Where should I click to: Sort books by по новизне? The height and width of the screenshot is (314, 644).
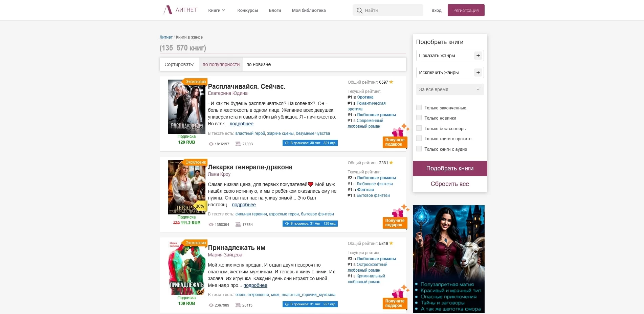[x=259, y=64]
